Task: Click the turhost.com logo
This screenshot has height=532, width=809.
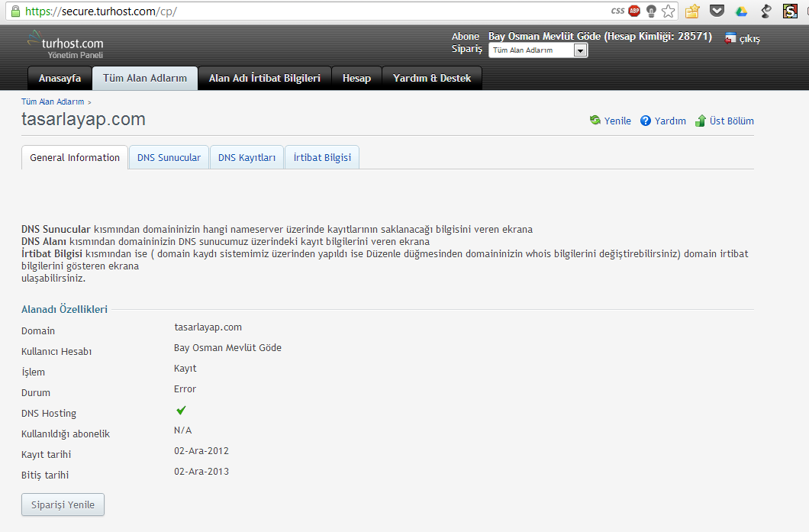Action: [66, 40]
